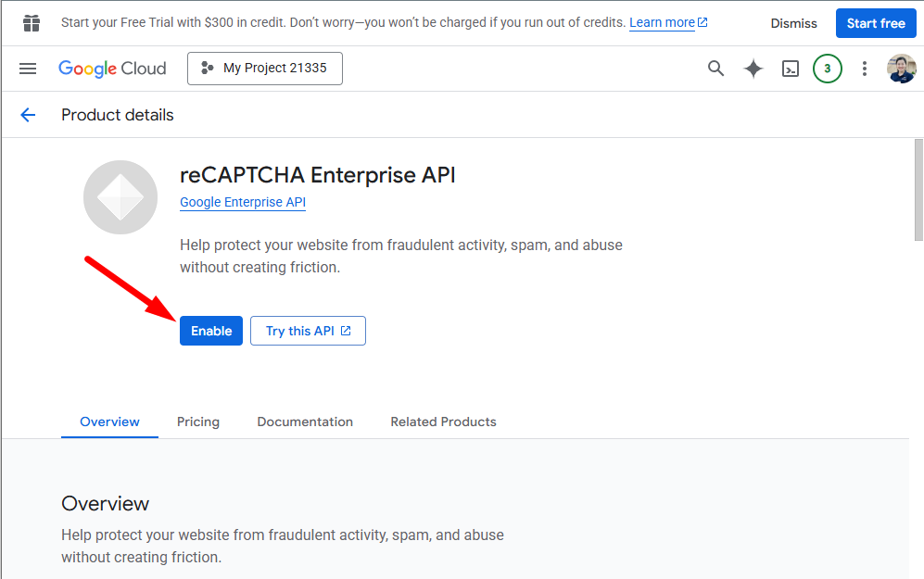Switch to the Documentation tab
924x579 pixels.
(305, 422)
